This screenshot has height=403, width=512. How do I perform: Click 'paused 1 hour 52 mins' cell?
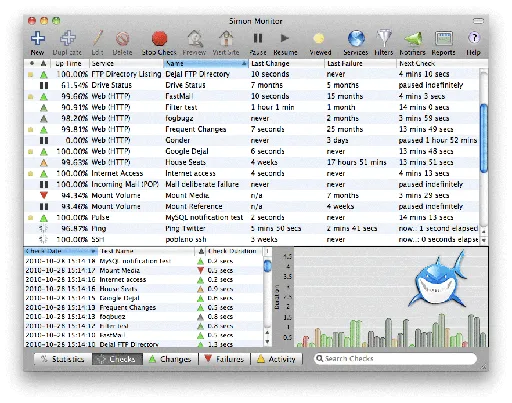[x=438, y=140]
